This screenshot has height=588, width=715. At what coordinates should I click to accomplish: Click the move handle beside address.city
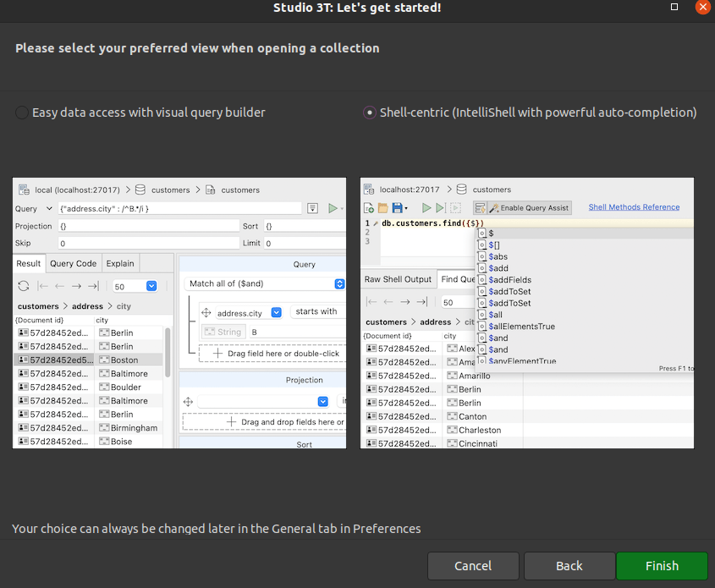[x=206, y=313]
